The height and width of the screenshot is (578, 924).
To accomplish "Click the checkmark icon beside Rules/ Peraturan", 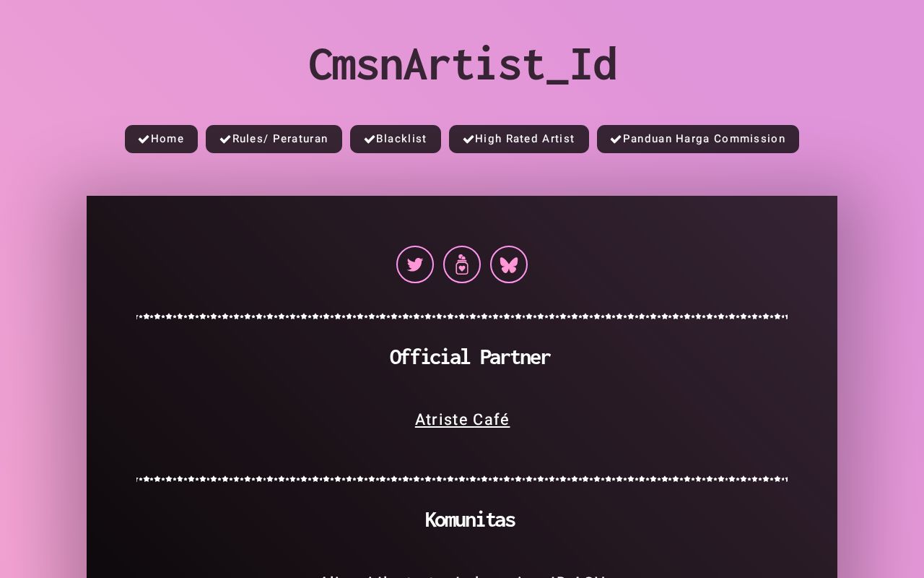I will 225,139.
